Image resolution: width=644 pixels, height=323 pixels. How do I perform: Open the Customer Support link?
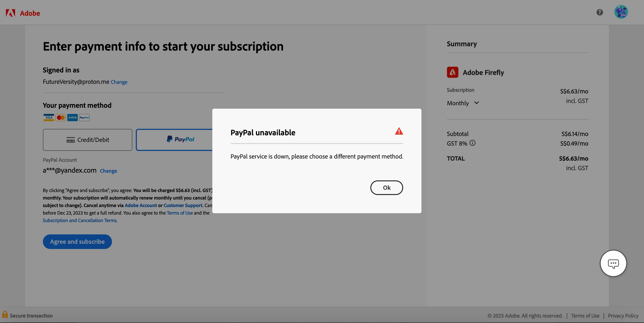(x=182, y=205)
